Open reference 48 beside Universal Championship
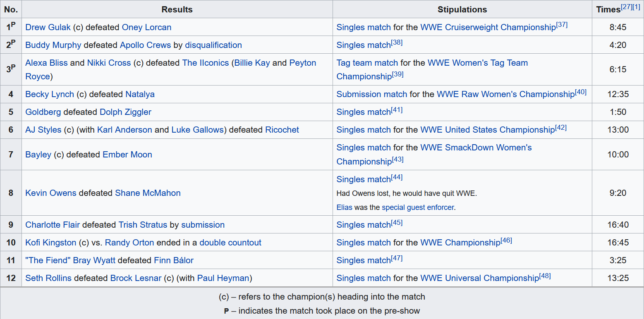644x319 pixels. point(545,276)
